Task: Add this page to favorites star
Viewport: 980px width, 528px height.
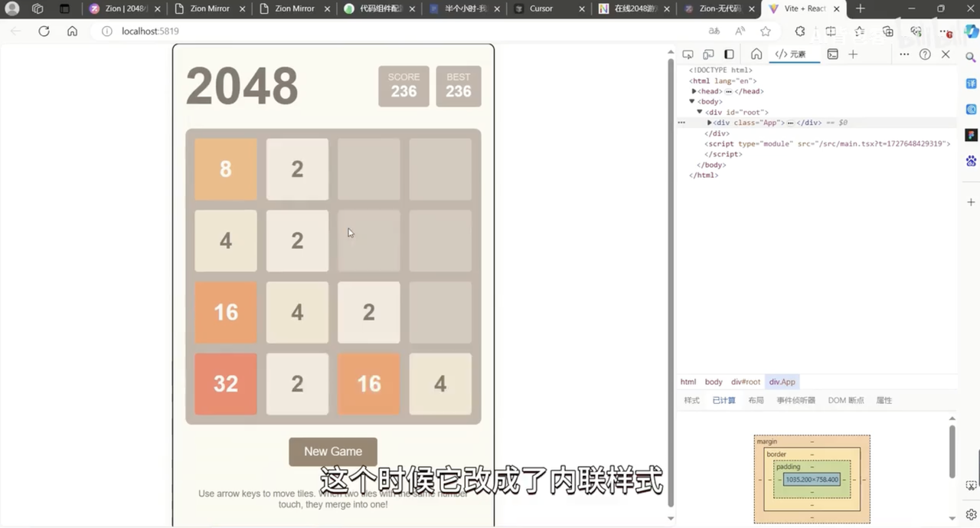Action: point(766,31)
